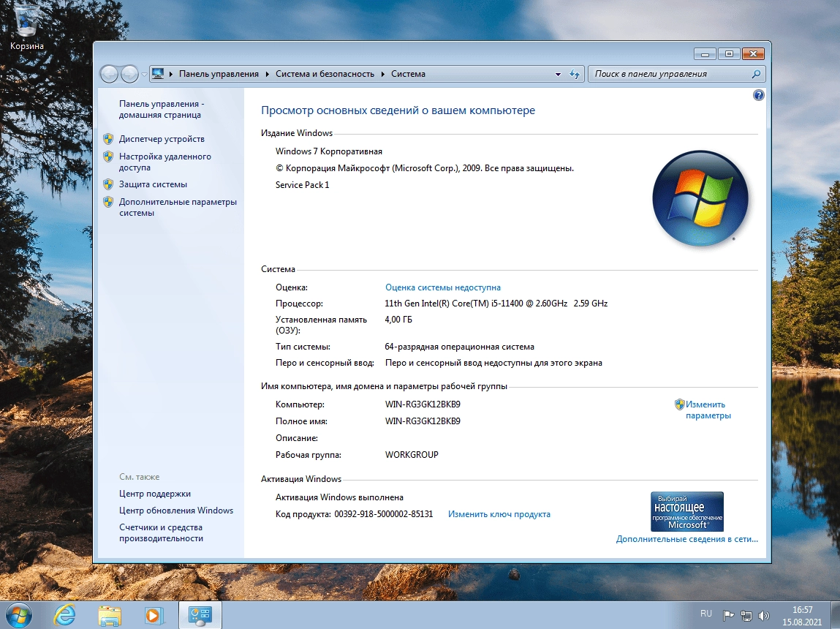Select Service Pack 1 text
The width and height of the screenshot is (840, 629).
coord(302,185)
